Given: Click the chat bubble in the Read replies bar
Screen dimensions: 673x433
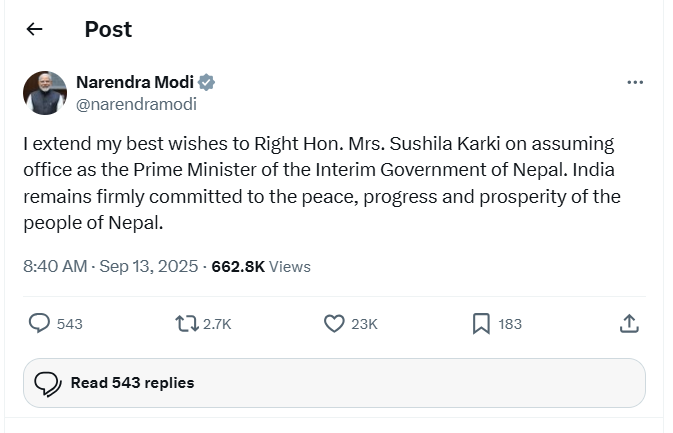Looking at the screenshot, I should pyautogui.click(x=47, y=383).
